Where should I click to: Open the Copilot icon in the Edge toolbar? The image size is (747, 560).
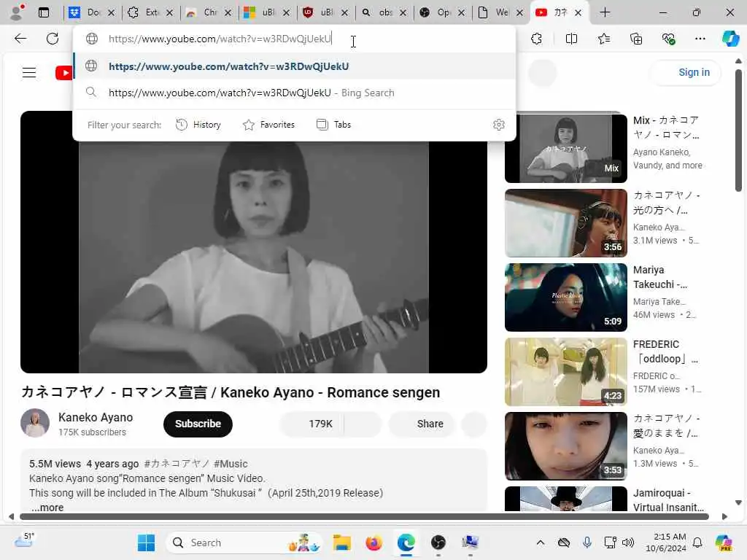tap(730, 39)
